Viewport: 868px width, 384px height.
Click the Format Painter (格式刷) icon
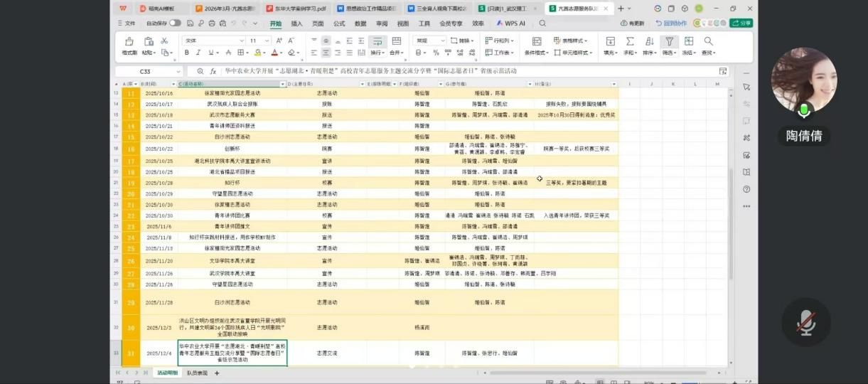pos(129,42)
